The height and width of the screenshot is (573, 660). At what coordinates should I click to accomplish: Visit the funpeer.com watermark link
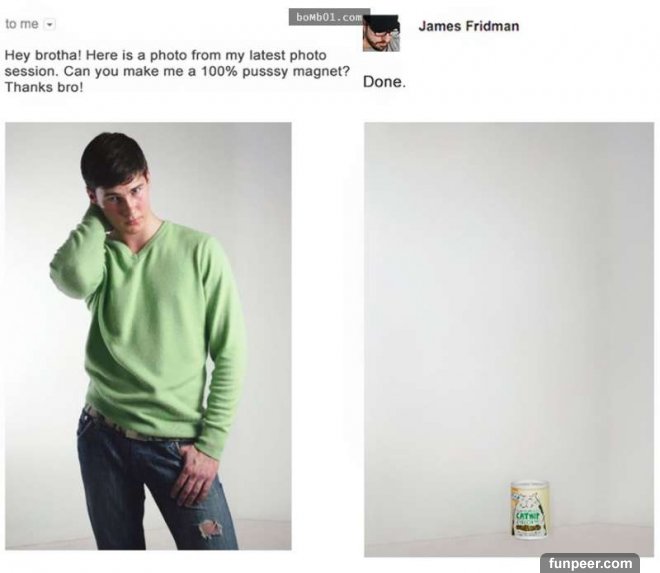point(590,563)
